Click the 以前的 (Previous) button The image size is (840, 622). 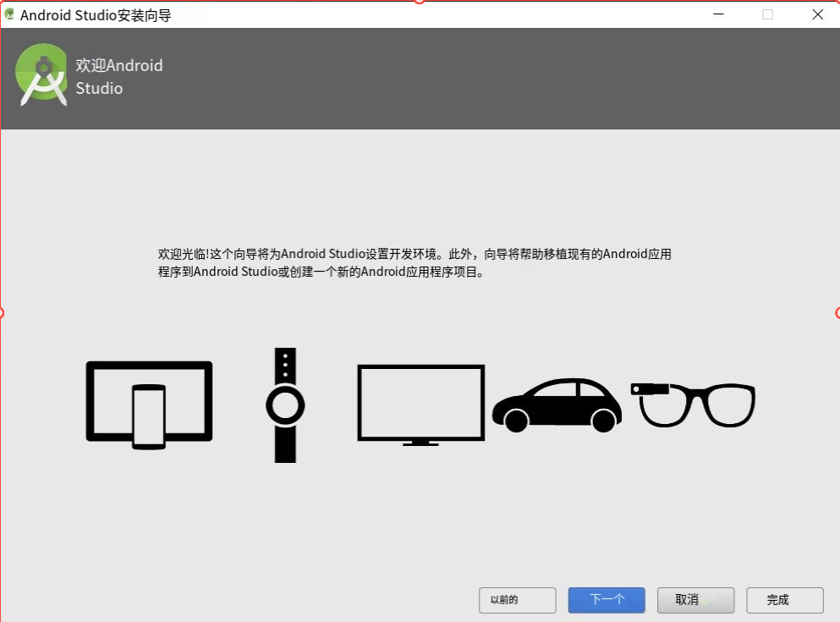tap(518, 600)
